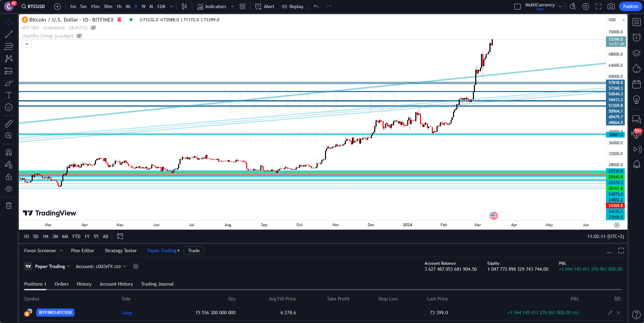Create a new Alert

click(x=265, y=6)
